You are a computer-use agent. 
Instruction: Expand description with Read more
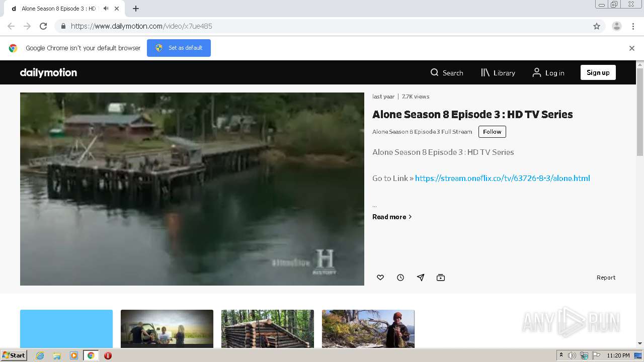click(392, 217)
